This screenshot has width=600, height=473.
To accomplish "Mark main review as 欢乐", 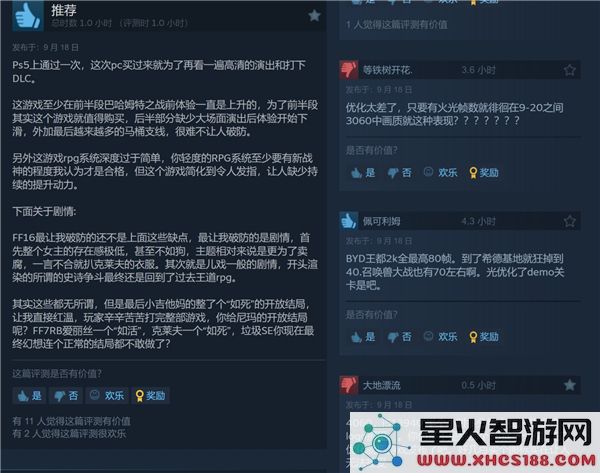I will tap(107, 395).
